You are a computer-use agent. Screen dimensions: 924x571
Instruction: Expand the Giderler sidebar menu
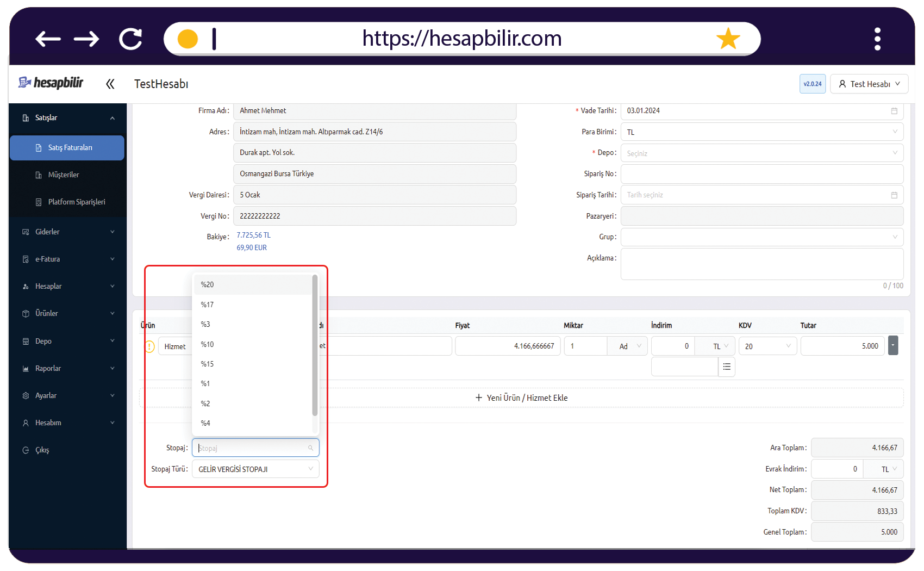(x=68, y=232)
